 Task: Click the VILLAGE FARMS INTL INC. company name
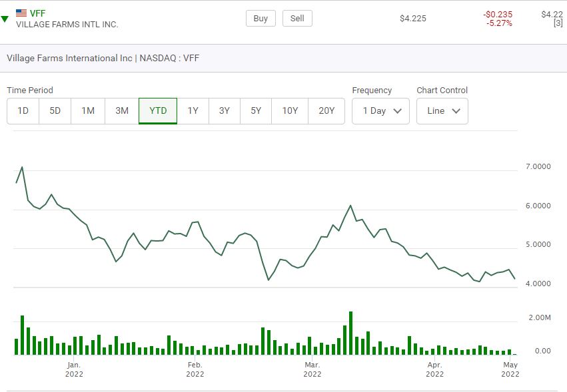coord(67,25)
